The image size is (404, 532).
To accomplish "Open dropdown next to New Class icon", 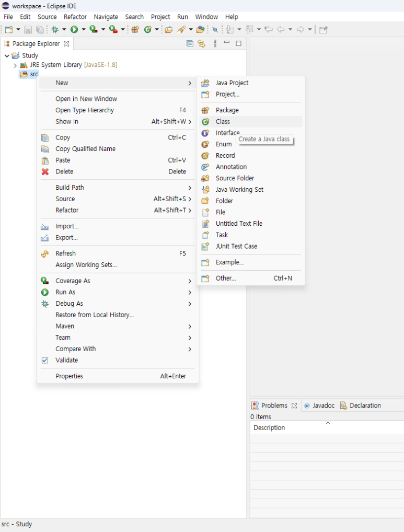I will point(157,29).
